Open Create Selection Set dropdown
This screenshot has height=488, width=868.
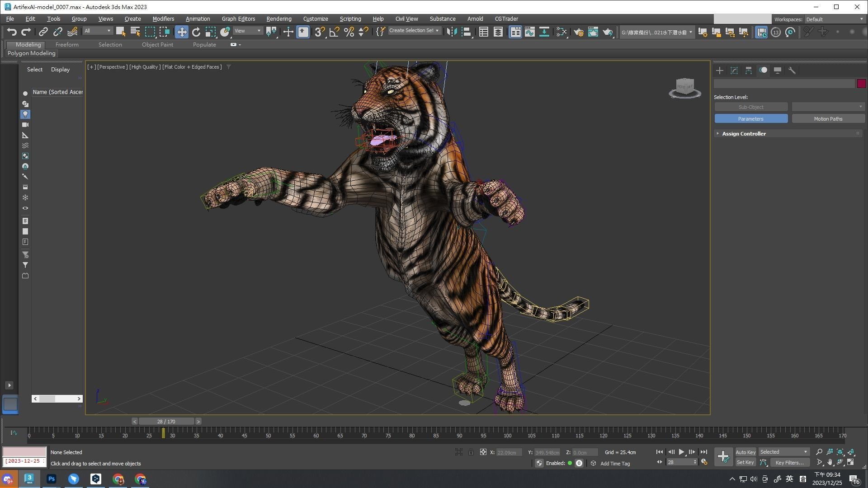point(414,31)
